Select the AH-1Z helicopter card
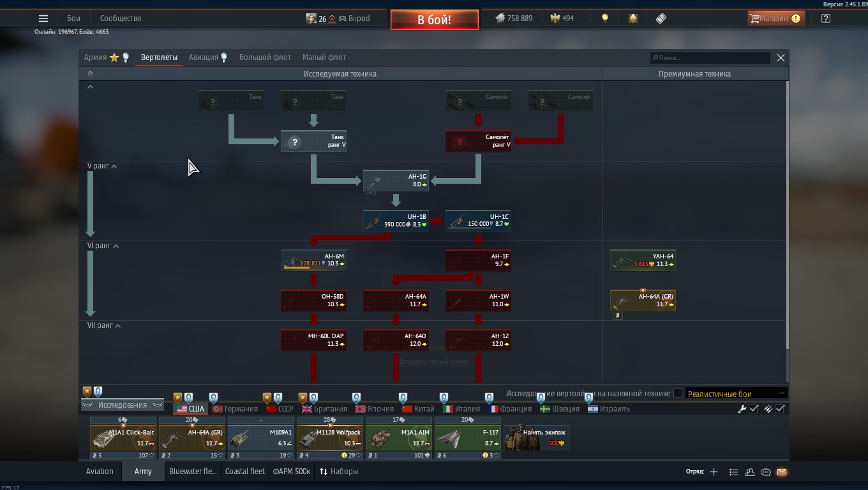Image resolution: width=868 pixels, height=490 pixels. tap(478, 340)
